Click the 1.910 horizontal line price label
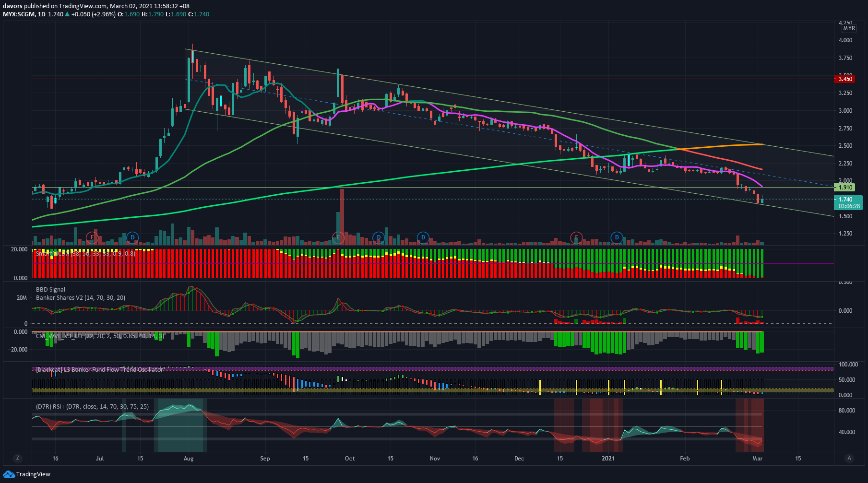This screenshot has height=483, width=868. pos(845,188)
